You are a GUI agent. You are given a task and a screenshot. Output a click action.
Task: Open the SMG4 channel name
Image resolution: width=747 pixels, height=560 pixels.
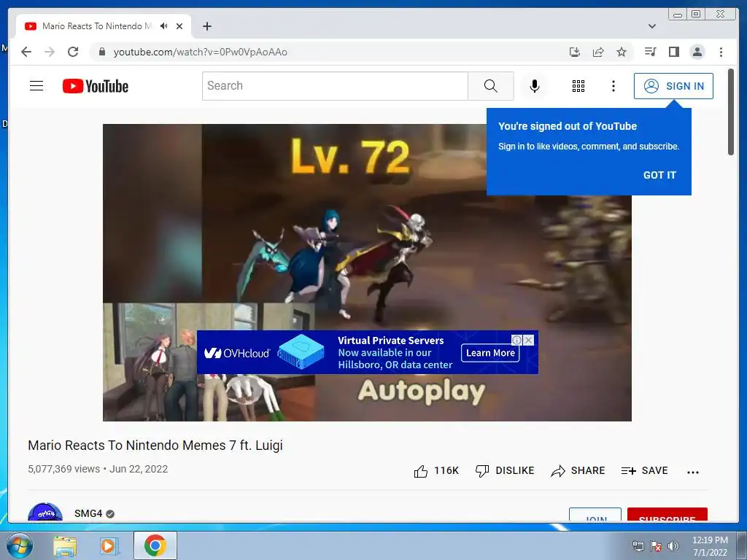tap(88, 513)
